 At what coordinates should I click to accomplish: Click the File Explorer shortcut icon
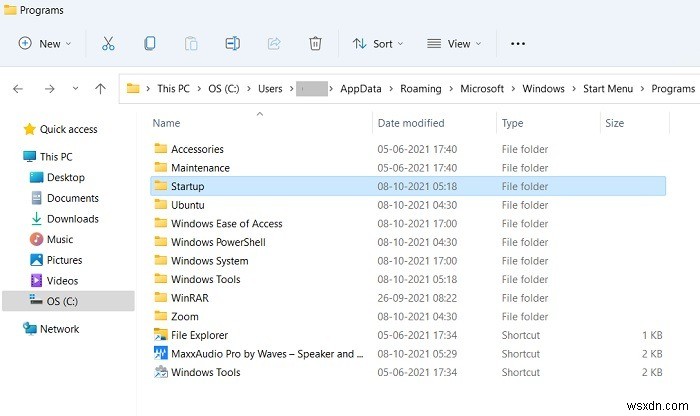click(x=161, y=335)
